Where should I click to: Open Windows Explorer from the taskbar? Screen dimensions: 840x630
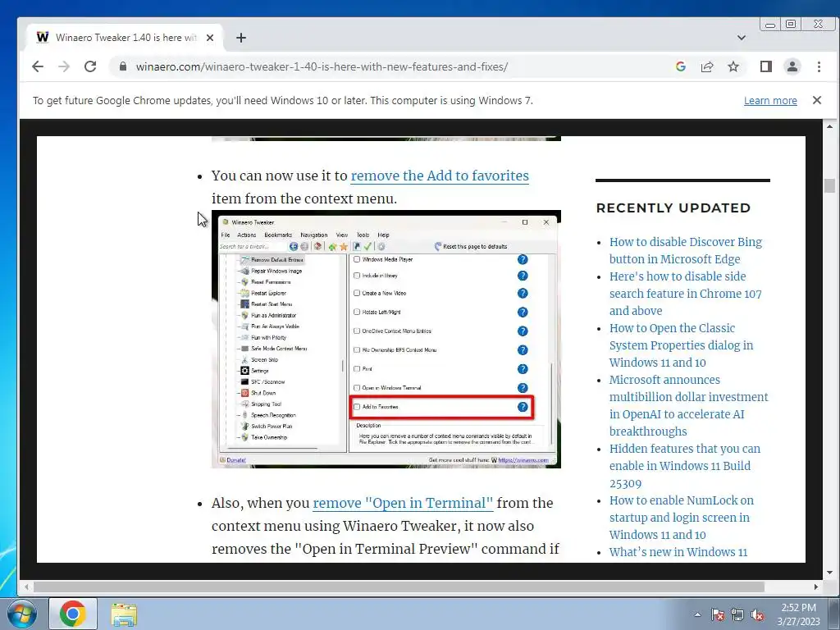pos(124,614)
